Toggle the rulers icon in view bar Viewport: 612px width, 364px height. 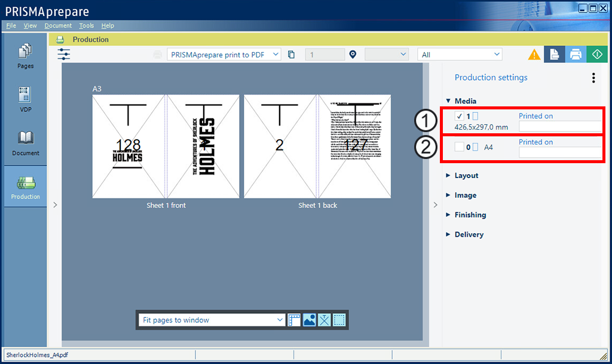tap(294, 320)
